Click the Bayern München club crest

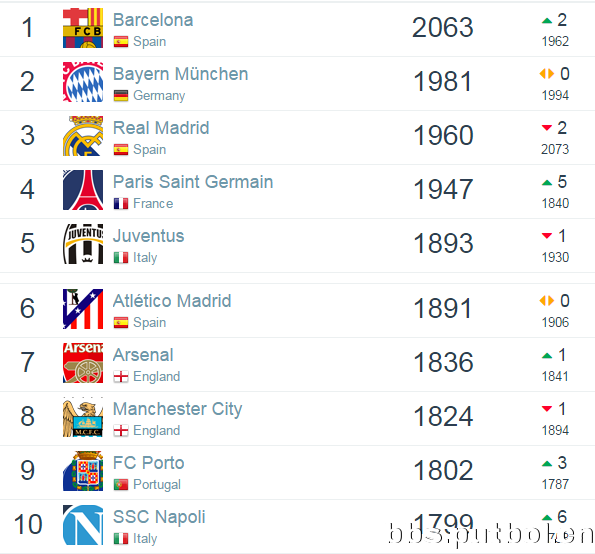(x=83, y=82)
